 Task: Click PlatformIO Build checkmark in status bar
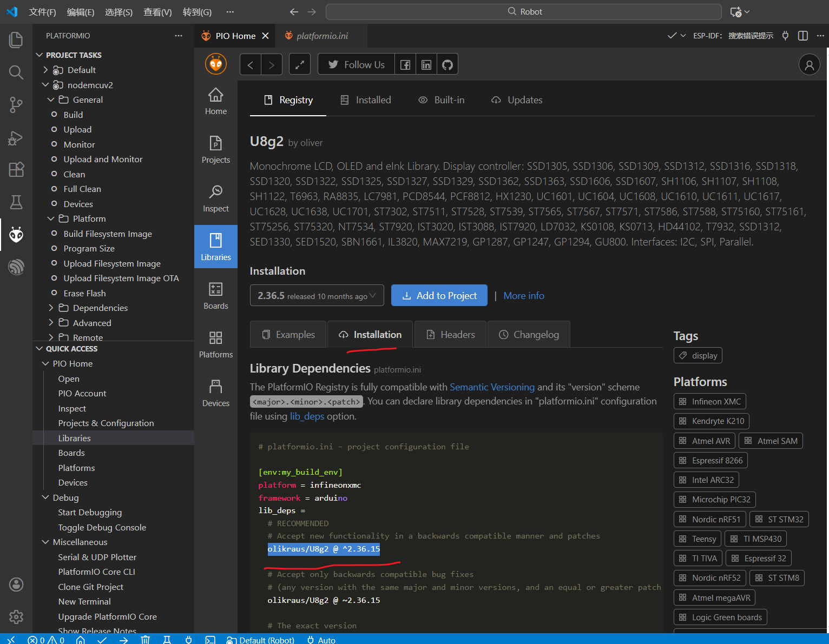click(102, 640)
